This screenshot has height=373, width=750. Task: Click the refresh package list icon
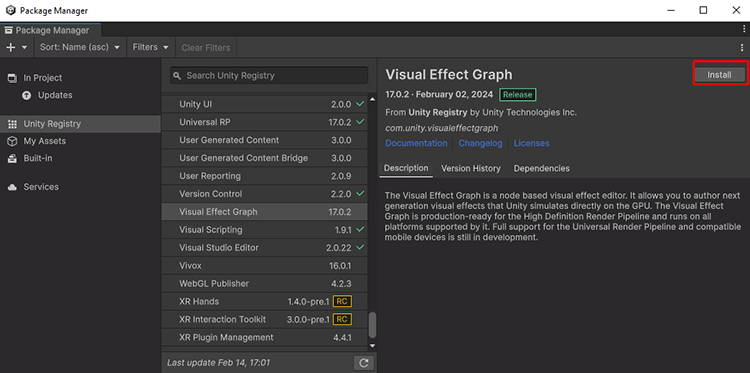point(364,363)
